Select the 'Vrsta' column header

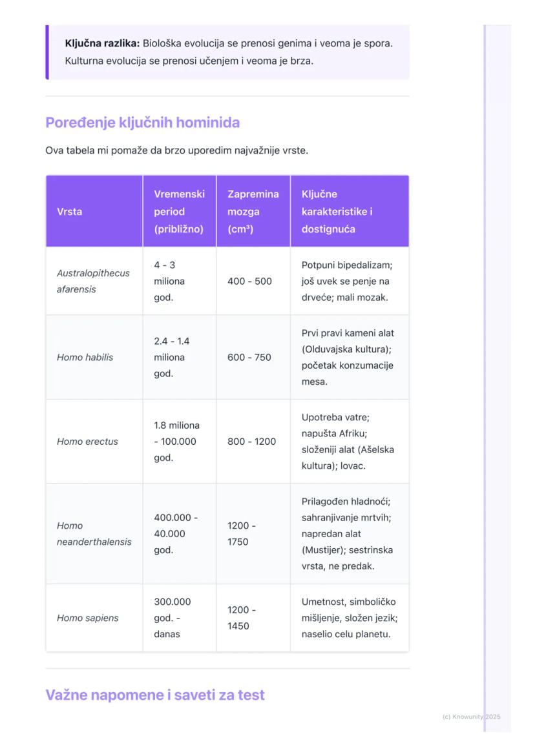click(x=70, y=212)
